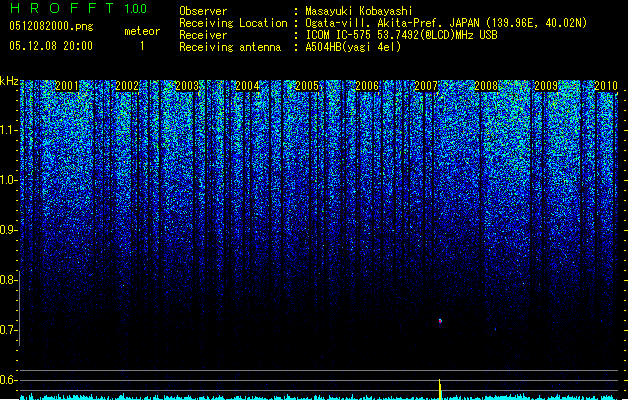Click the A504HB(yagi 4el) antenna text
The image size is (629, 400).
pyautogui.click(x=353, y=47)
